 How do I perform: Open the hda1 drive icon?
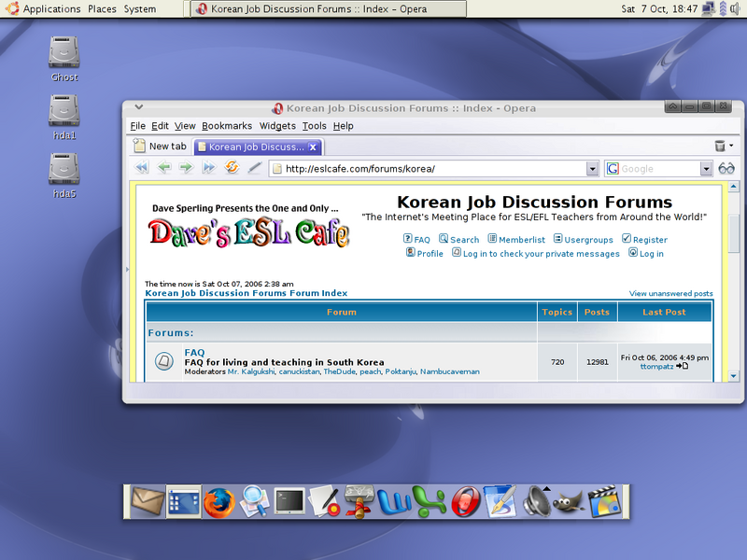pyautogui.click(x=63, y=118)
